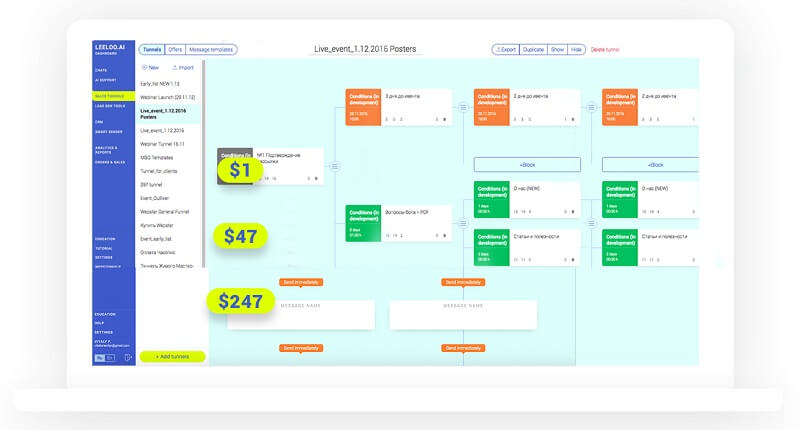Open the Message templates tab

tap(211, 49)
